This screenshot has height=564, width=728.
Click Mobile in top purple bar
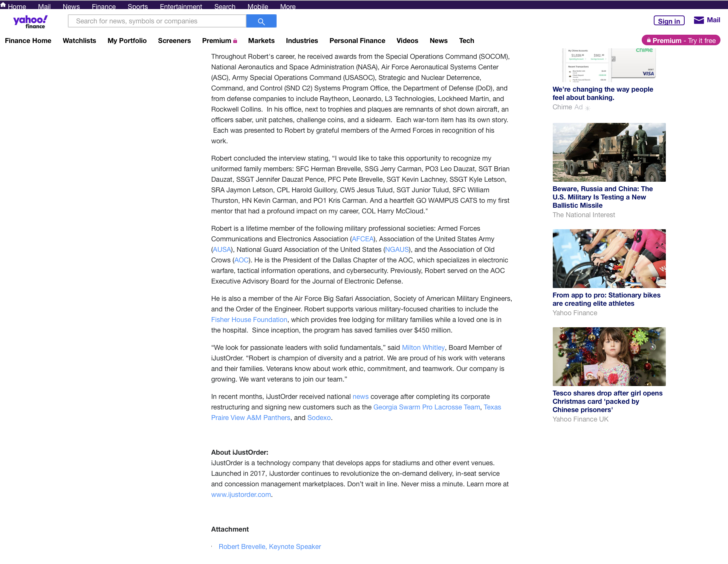click(x=258, y=6)
